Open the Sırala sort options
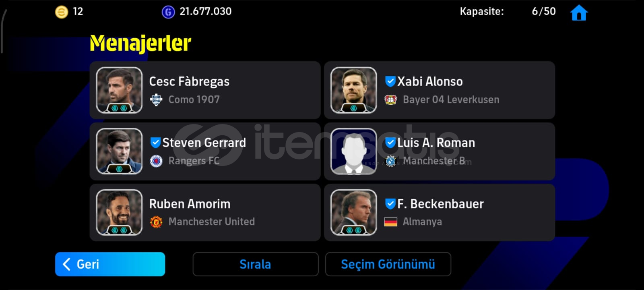This screenshot has width=644, height=290. pyautogui.click(x=256, y=264)
